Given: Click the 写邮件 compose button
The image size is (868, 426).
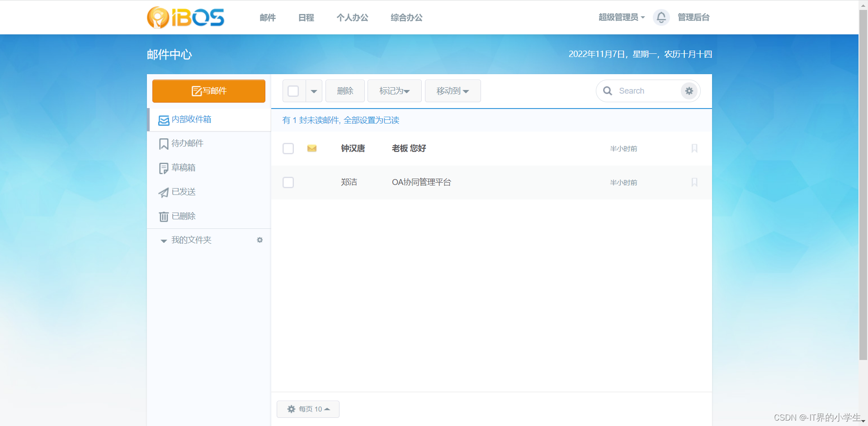Looking at the screenshot, I should coord(208,90).
